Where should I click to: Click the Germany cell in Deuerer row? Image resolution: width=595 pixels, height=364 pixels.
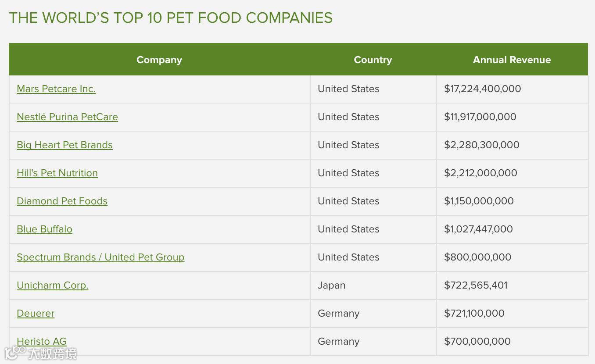click(x=373, y=314)
